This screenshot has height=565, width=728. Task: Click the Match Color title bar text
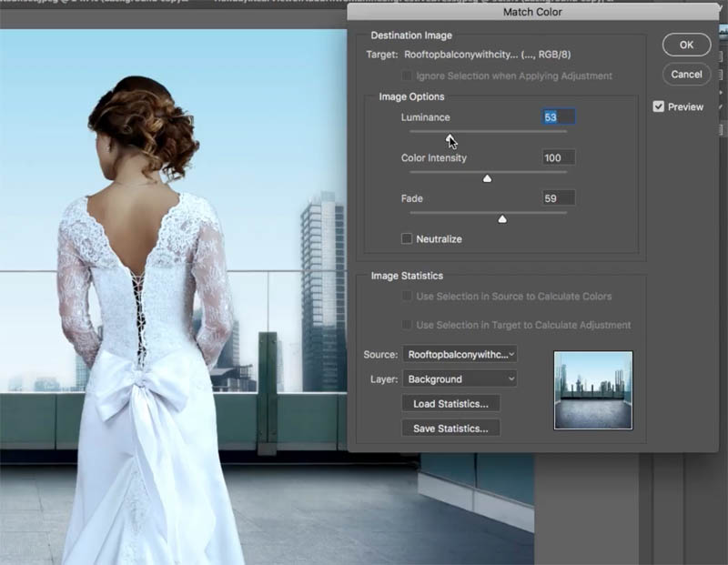click(532, 12)
